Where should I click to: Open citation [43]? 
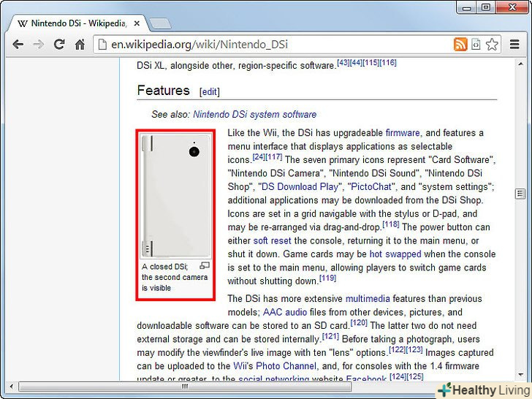tap(343, 63)
